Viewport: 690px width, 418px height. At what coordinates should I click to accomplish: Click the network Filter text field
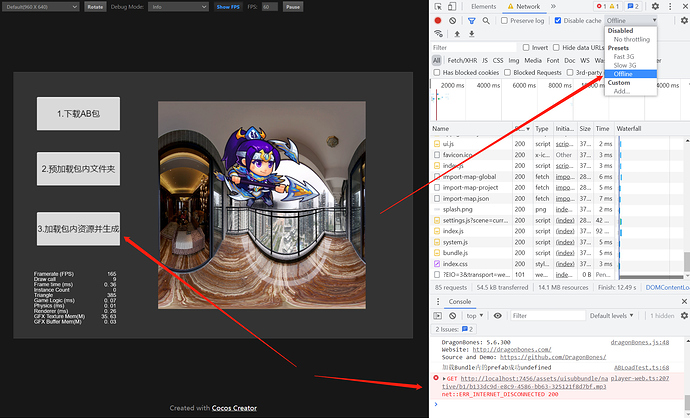coord(473,48)
